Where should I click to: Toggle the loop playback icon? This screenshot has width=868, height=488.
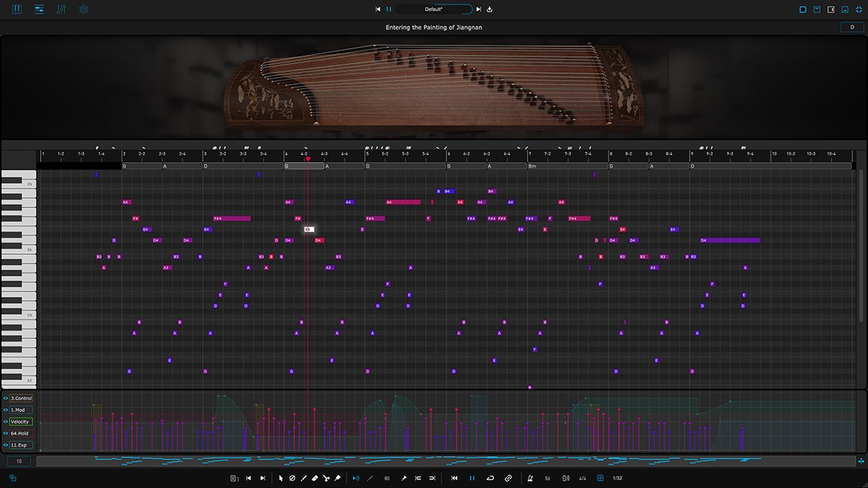point(490,478)
